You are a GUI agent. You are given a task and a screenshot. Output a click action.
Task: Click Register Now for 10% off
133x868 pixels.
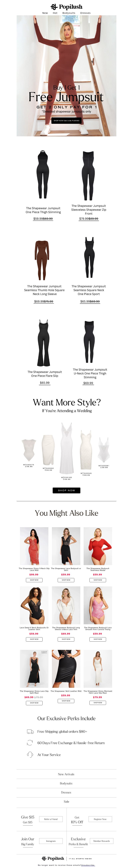100,819
